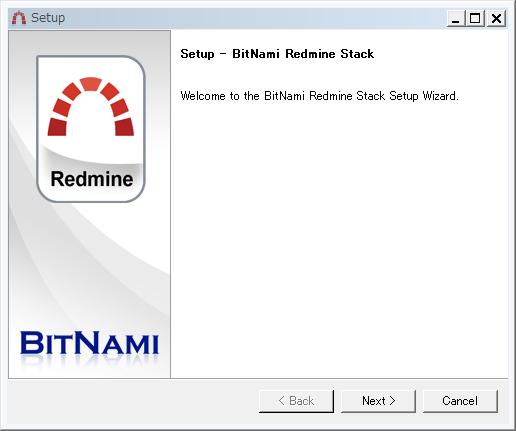Minimize the Setup window
The image size is (516, 431).
[456, 18]
